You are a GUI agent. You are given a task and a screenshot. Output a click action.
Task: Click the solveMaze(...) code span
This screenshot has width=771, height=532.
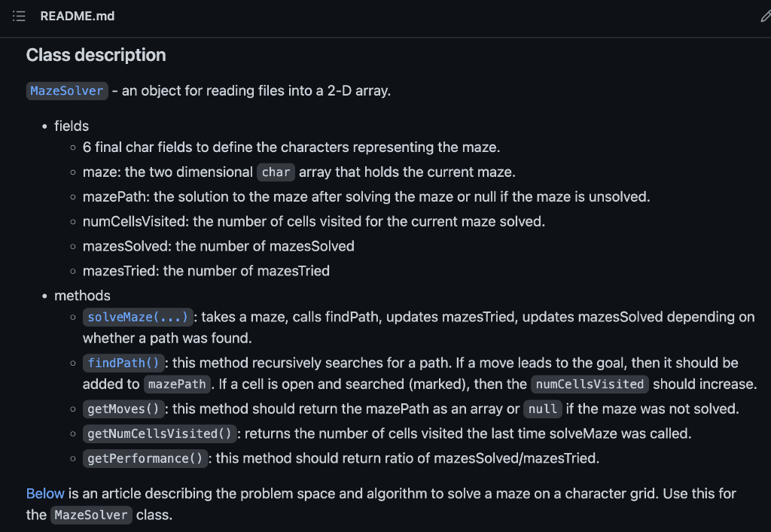pos(138,317)
